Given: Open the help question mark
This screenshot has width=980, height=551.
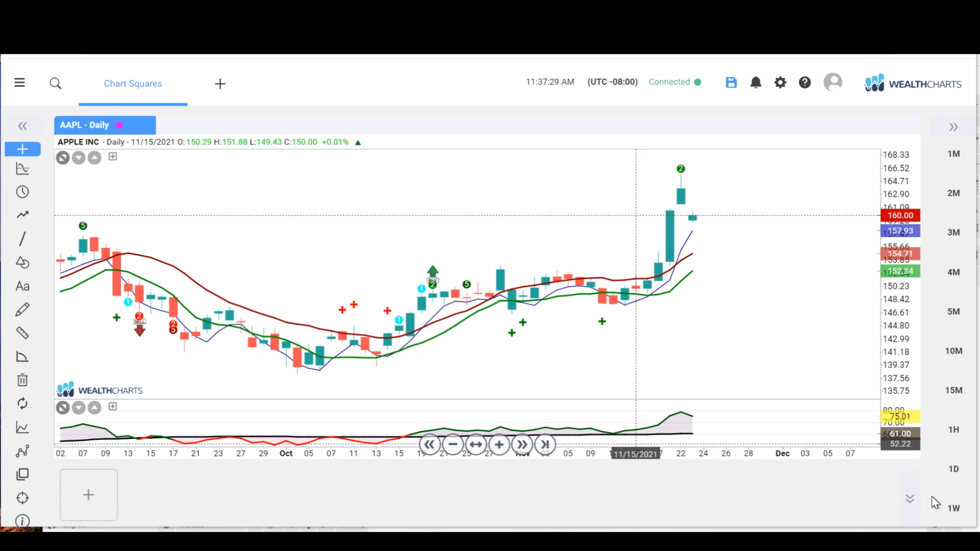Looking at the screenshot, I should click(x=805, y=82).
